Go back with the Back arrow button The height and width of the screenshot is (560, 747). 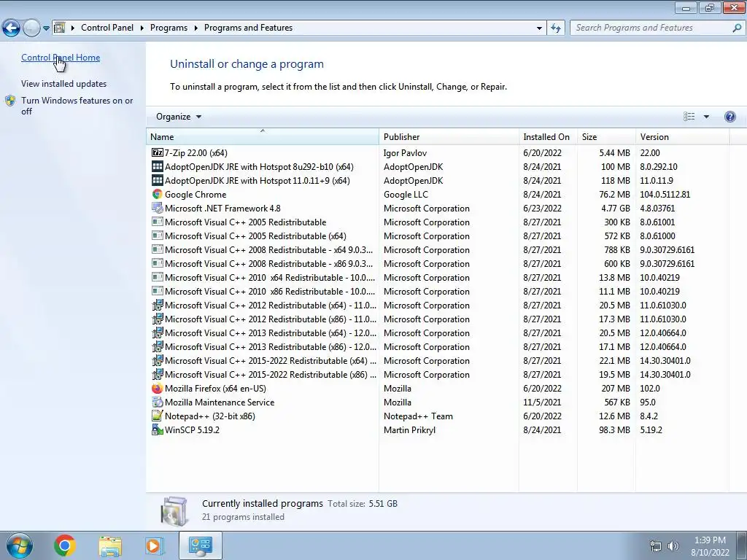tap(11, 28)
